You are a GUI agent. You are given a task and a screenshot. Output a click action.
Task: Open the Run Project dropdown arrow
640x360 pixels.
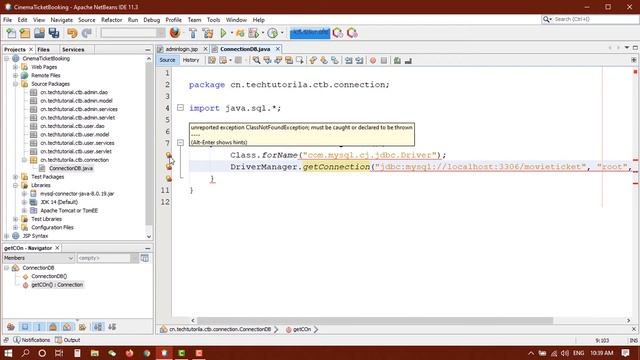point(231,33)
